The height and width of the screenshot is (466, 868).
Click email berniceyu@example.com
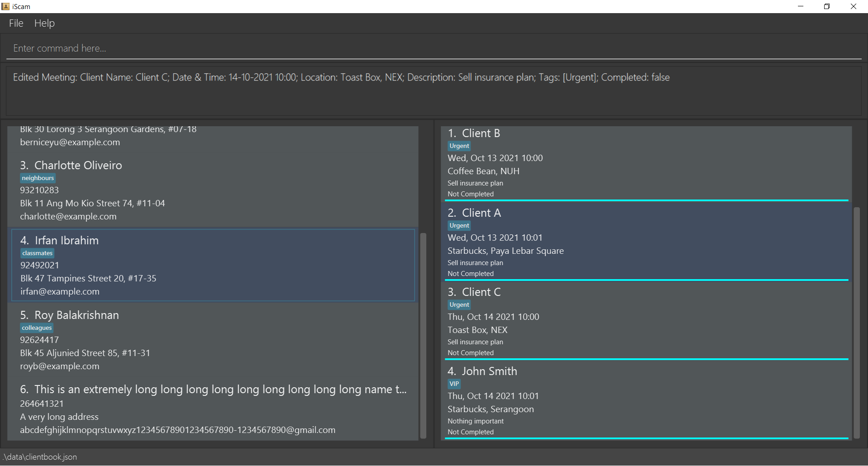(70, 142)
